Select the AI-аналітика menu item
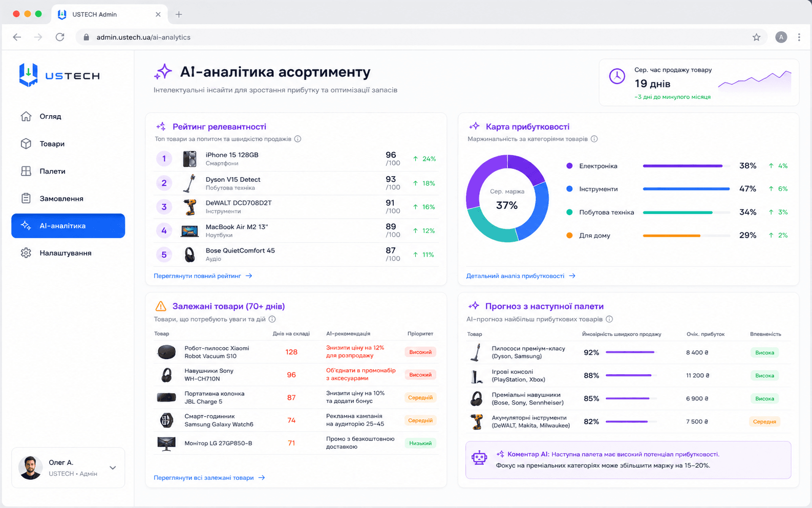Screen dimensions: 812x508 click(68, 226)
